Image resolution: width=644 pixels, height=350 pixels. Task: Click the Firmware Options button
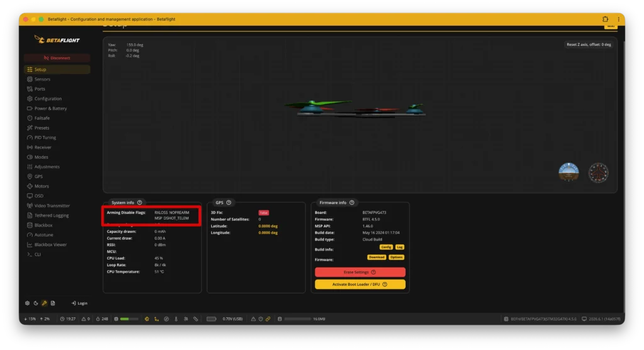pyautogui.click(x=396, y=257)
